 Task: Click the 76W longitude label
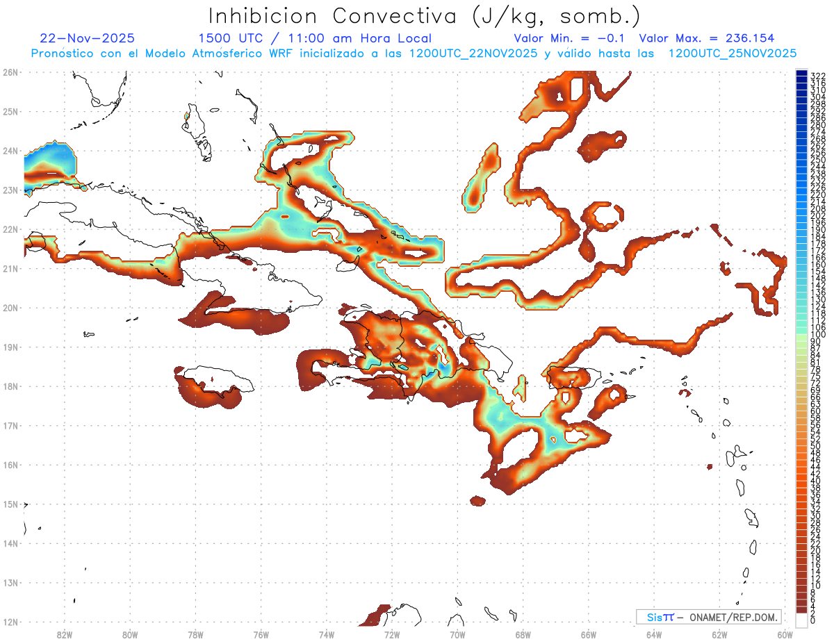(261, 634)
